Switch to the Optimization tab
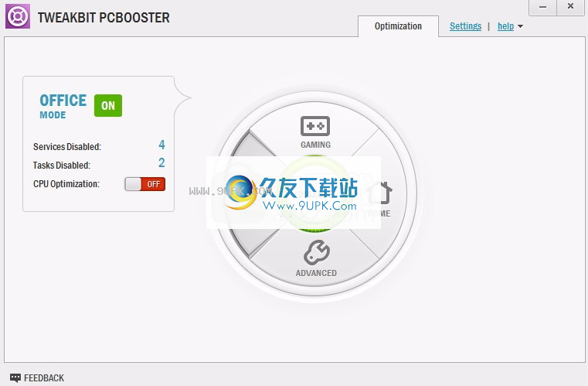This screenshot has height=386, width=588. pos(398,26)
